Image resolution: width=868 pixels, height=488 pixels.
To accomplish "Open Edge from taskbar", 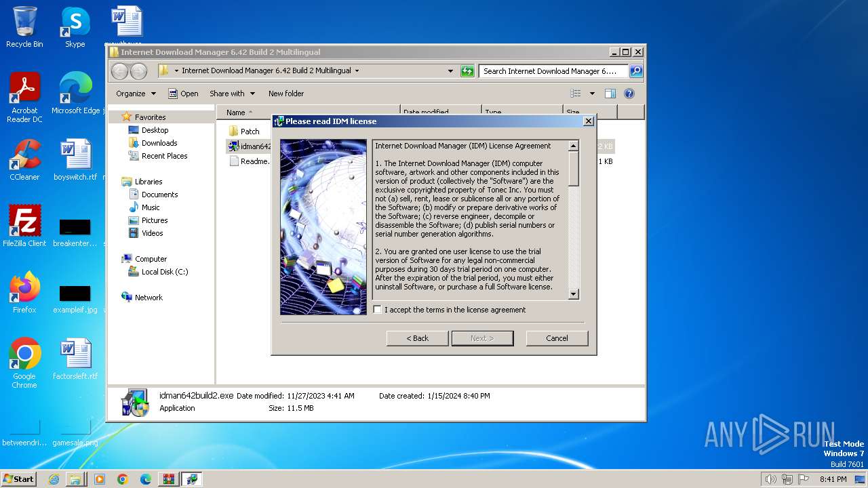I will click(146, 479).
